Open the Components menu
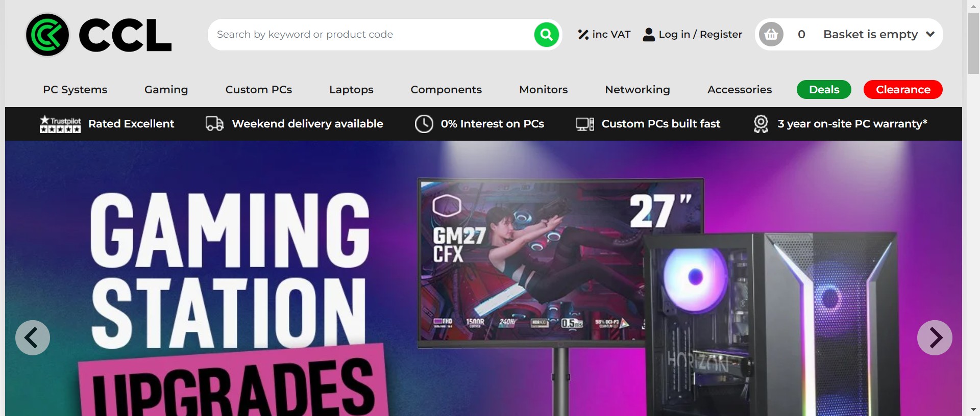980x416 pixels. [x=446, y=90]
